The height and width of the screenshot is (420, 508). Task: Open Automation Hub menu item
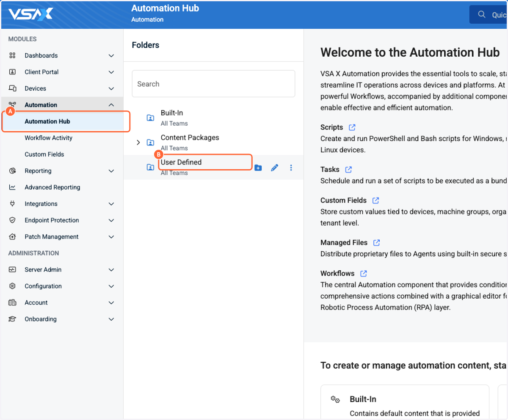pos(62,121)
